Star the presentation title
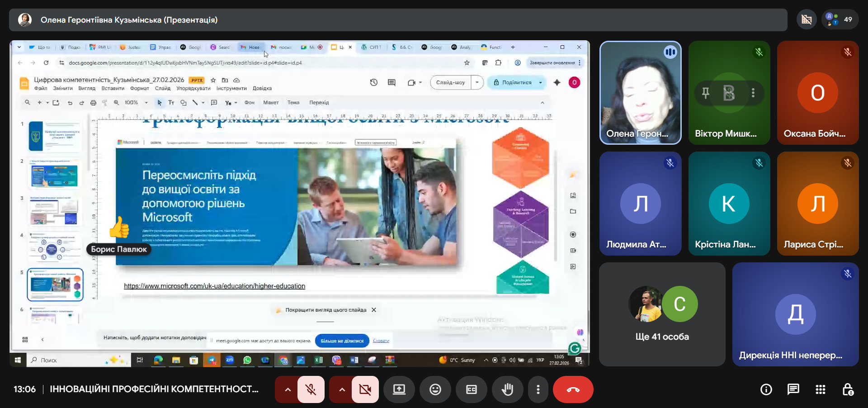Viewport: 868px width, 408px height. pyautogui.click(x=213, y=80)
